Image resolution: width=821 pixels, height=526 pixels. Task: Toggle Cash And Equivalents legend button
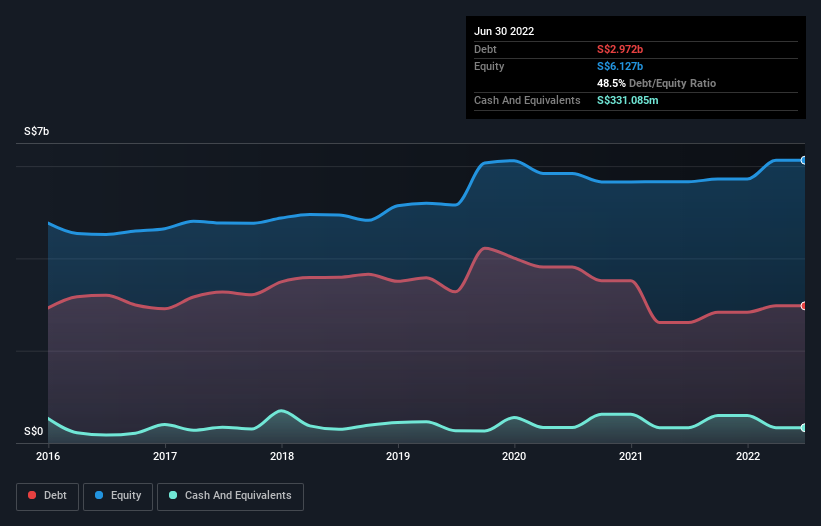(x=230, y=496)
